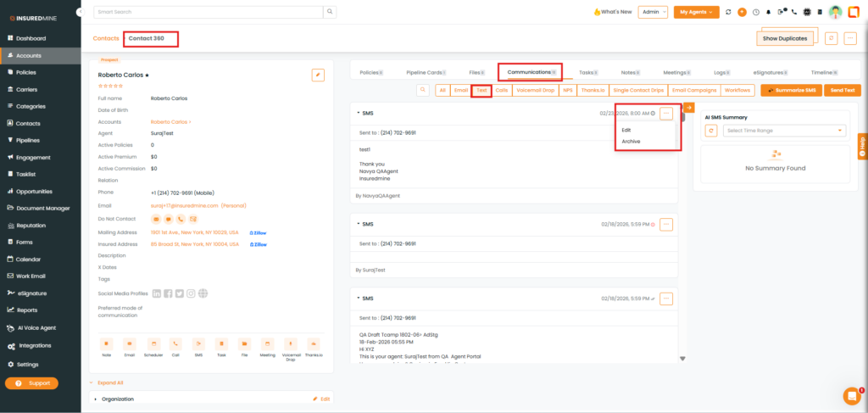This screenshot has height=413, width=868.
Task: Switch to the Tasks tab
Action: pyautogui.click(x=587, y=72)
